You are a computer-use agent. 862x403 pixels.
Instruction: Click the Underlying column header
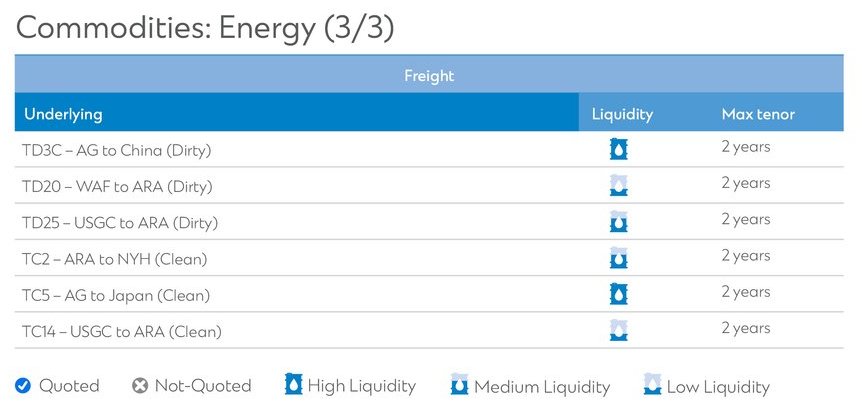point(63,114)
